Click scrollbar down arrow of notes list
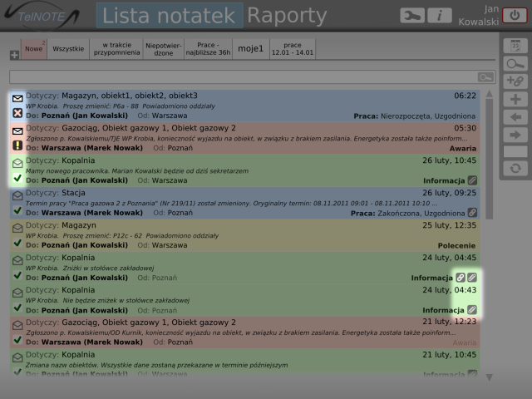This screenshot has width=532, height=399. point(490,377)
